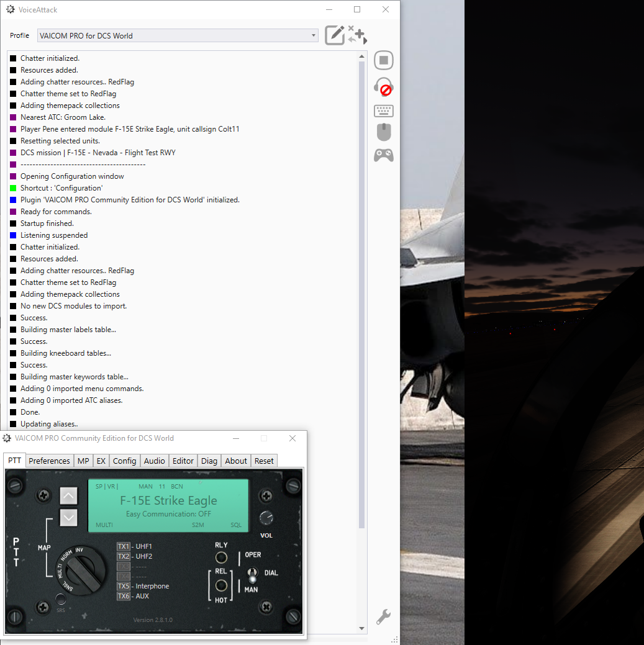Click the TX5 Interphone button
The height and width of the screenshot is (645, 644).
(x=124, y=586)
